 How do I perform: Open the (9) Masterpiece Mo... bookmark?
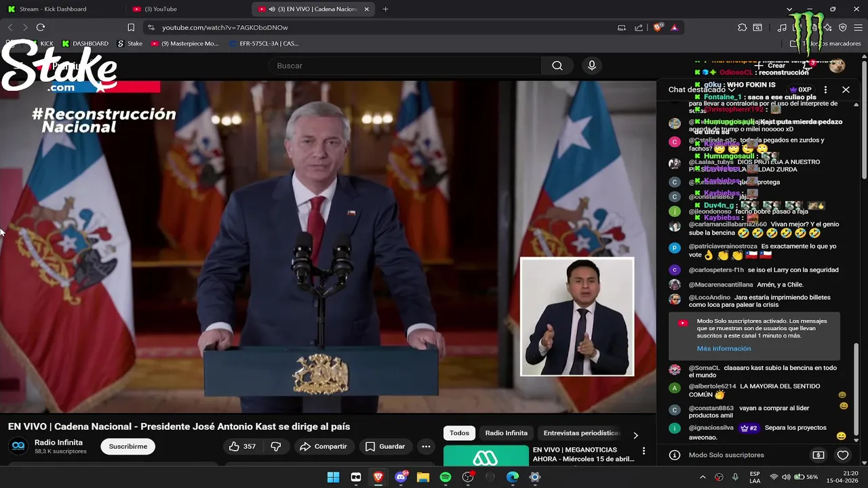185,43
